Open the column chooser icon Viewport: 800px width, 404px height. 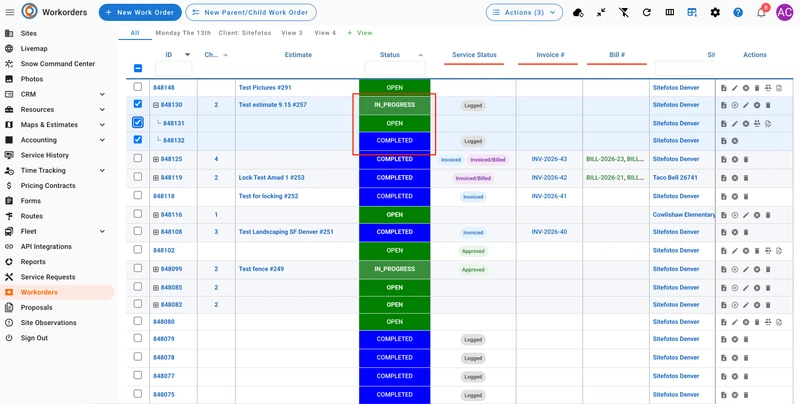pos(670,12)
